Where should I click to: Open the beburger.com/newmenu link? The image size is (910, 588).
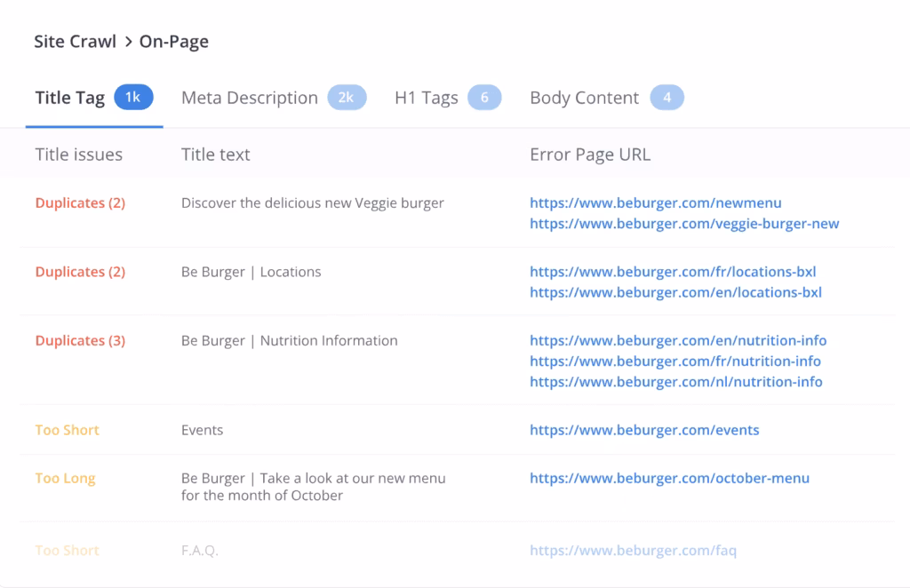tap(655, 203)
